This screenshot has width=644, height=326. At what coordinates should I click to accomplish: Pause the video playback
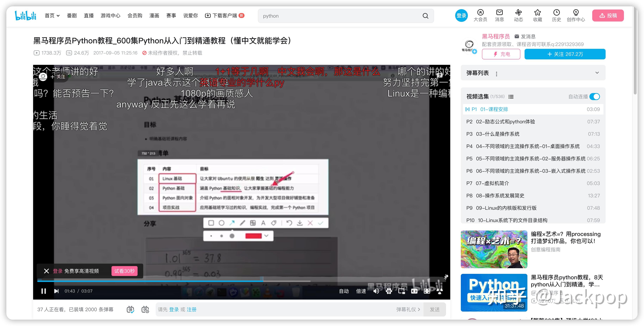[x=44, y=291]
